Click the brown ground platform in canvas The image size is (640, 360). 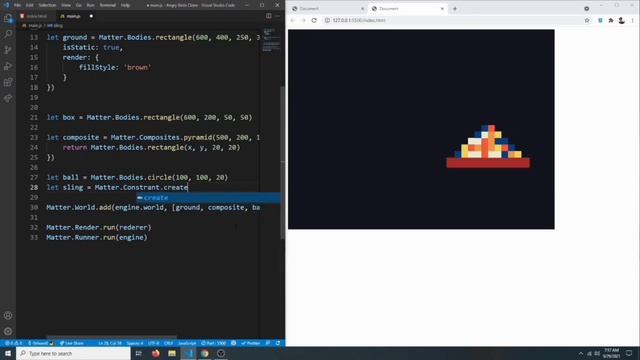click(x=488, y=163)
